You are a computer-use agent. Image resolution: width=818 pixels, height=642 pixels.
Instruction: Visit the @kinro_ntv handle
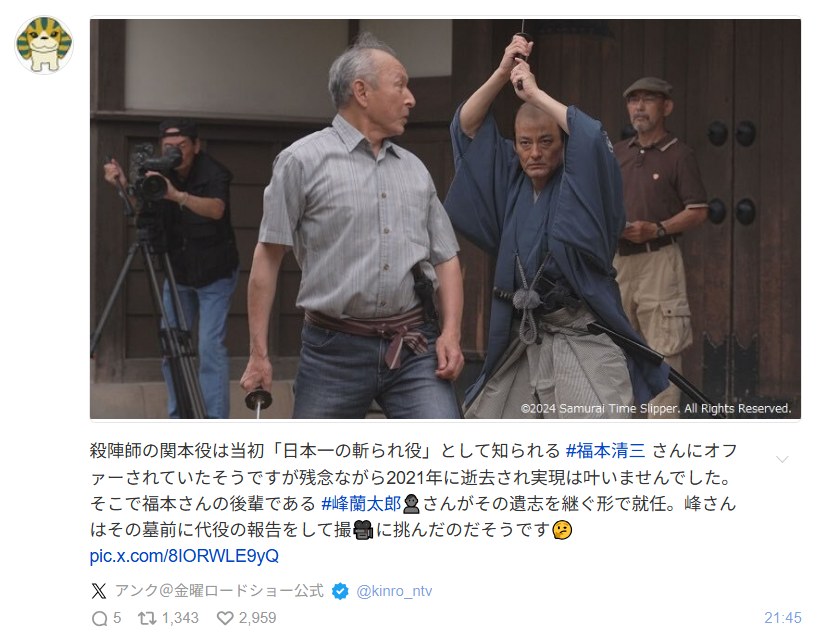394,591
